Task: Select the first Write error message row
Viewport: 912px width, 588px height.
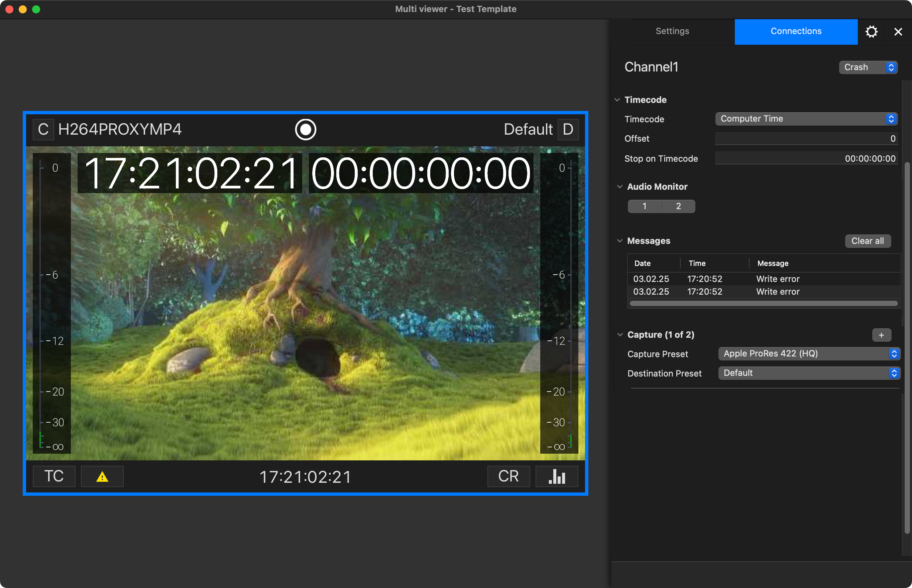Action: click(764, 279)
